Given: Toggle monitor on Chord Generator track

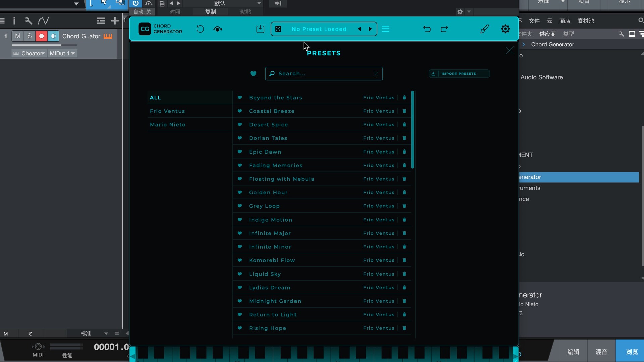Looking at the screenshot, I should pyautogui.click(x=53, y=36).
